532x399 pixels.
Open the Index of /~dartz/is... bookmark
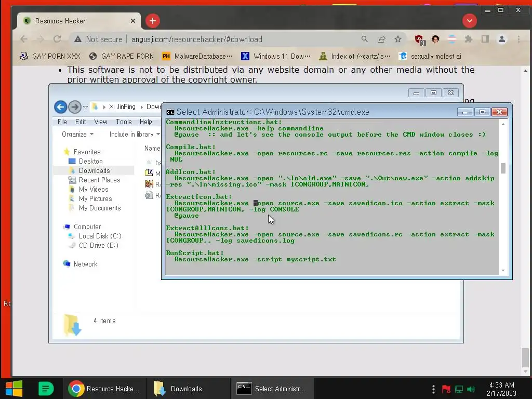355,56
